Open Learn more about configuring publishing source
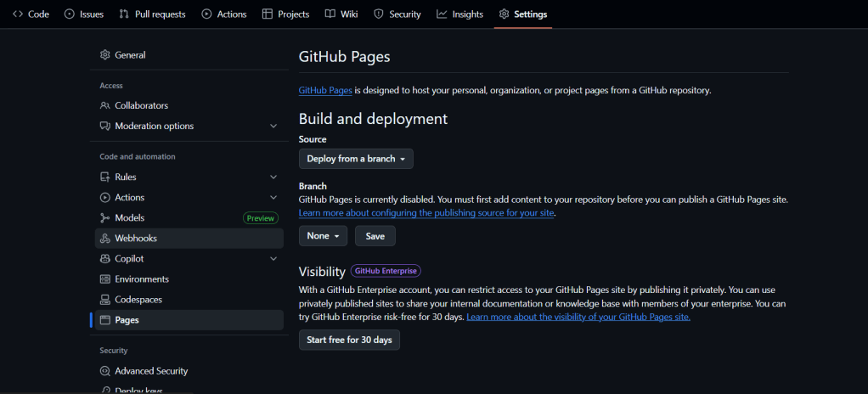 point(426,213)
